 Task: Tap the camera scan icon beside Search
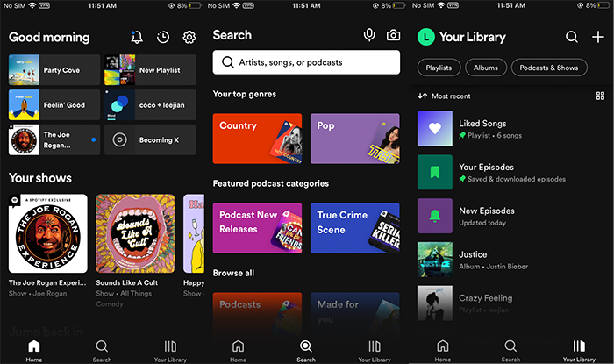[394, 35]
